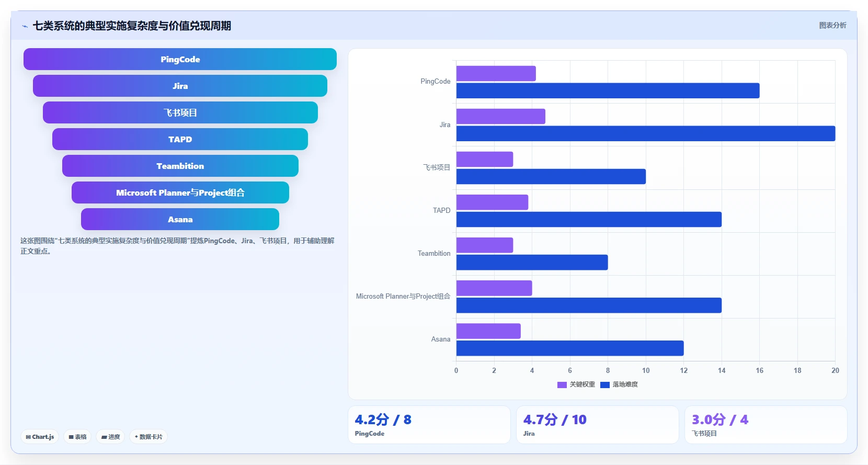
Task: Click Teambition's purple 关键权重 bar in chart
Action: (x=485, y=245)
